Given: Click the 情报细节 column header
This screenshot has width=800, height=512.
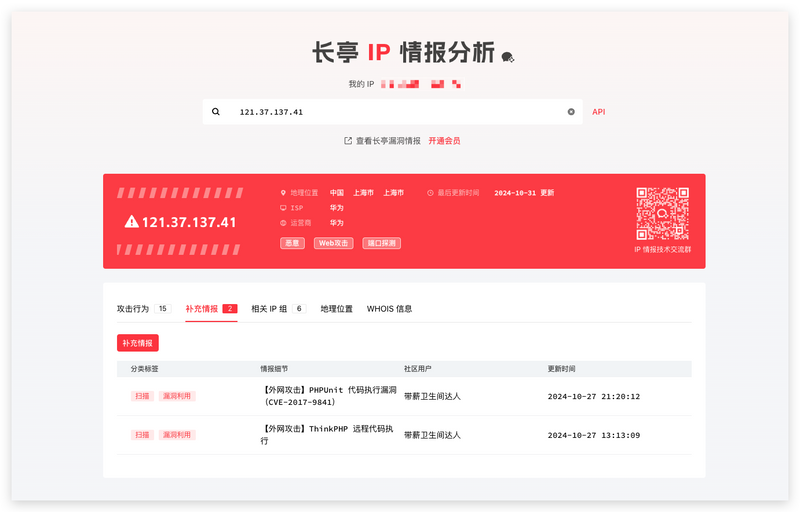Looking at the screenshot, I should point(274,369).
